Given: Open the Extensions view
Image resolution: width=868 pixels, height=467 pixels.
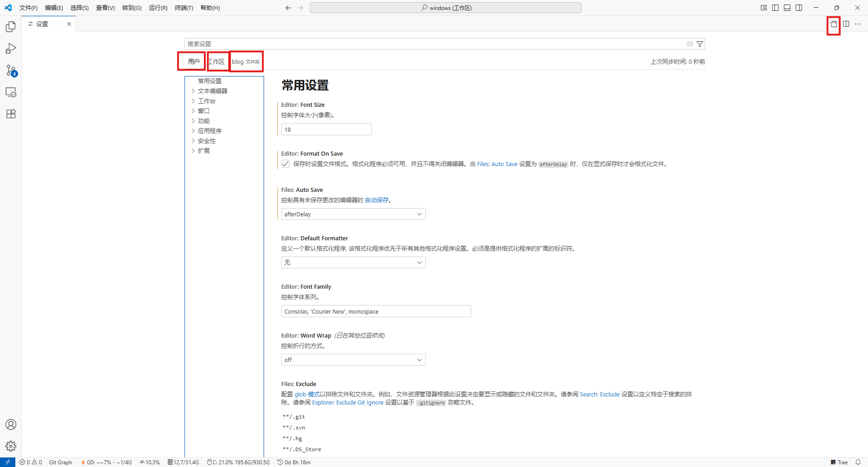Looking at the screenshot, I should (11, 114).
